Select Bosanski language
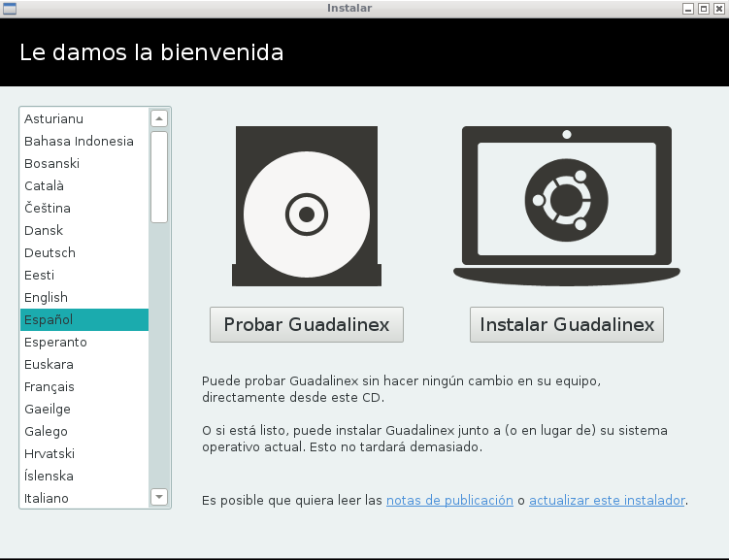Screen dimensions: 729x560 pos(84,164)
